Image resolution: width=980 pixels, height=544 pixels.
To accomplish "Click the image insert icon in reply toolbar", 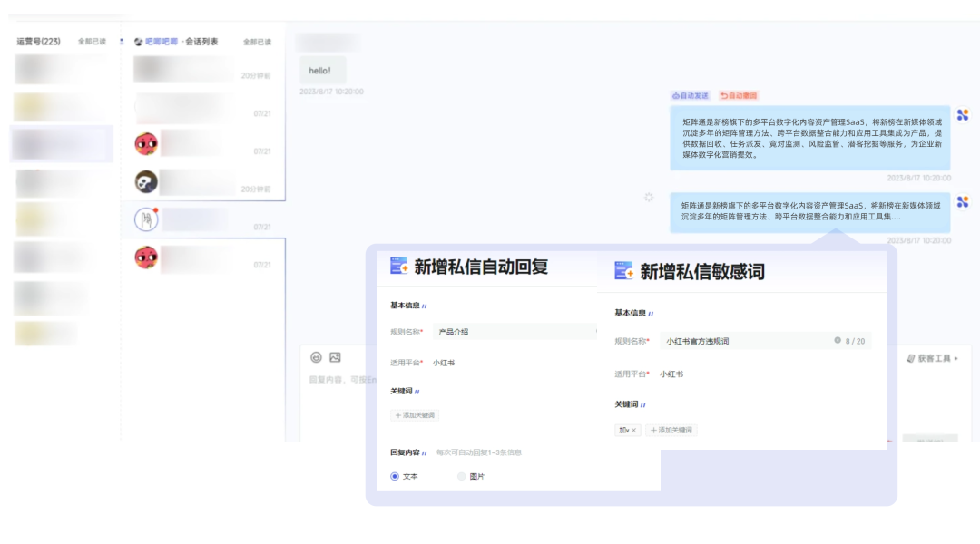I will 335,357.
